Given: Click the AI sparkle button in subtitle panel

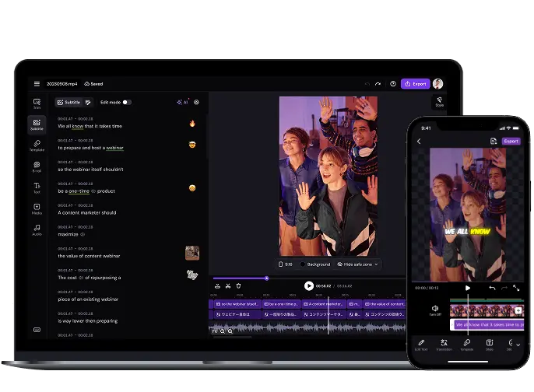Looking at the screenshot, I should pos(182,102).
